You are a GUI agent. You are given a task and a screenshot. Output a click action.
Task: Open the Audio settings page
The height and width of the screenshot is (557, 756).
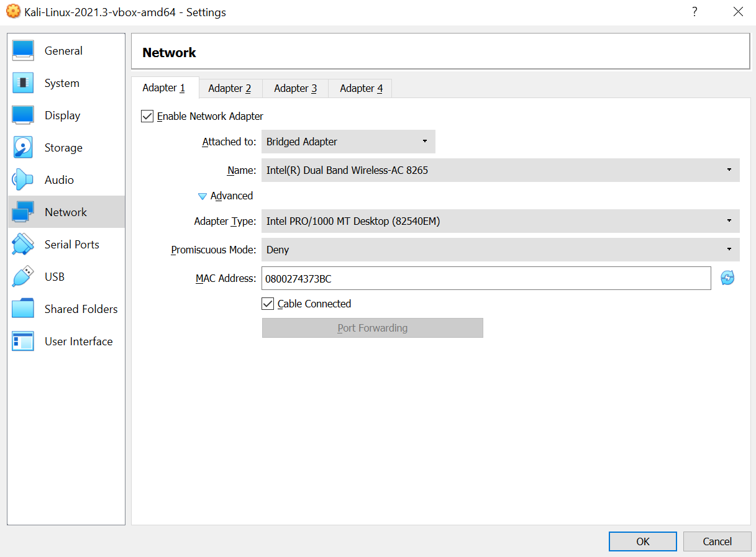(59, 179)
